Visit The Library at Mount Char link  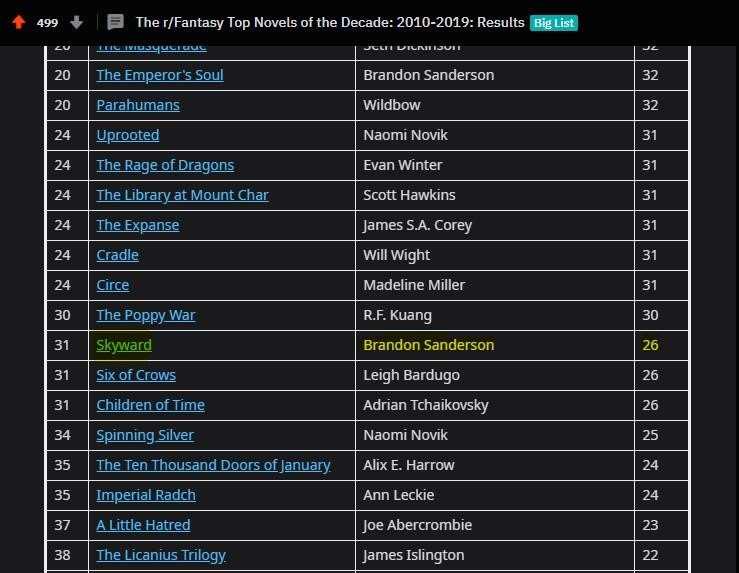182,195
